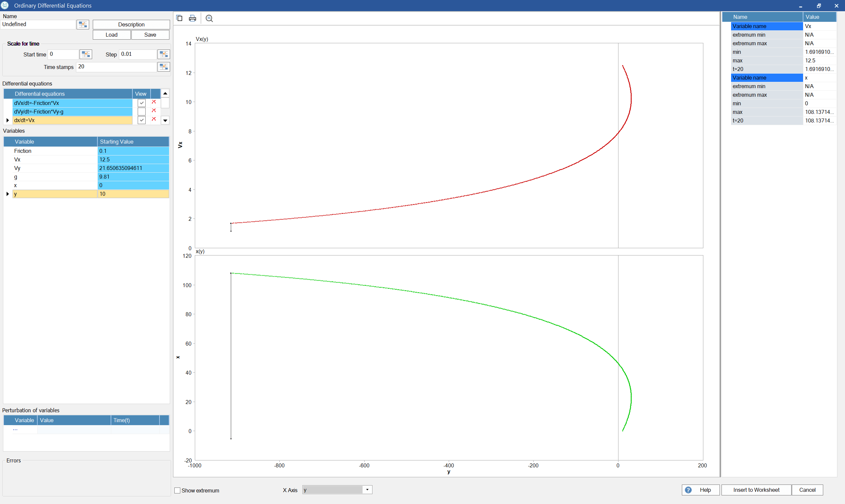Click the print chart icon
The image size is (845, 504).
(192, 18)
